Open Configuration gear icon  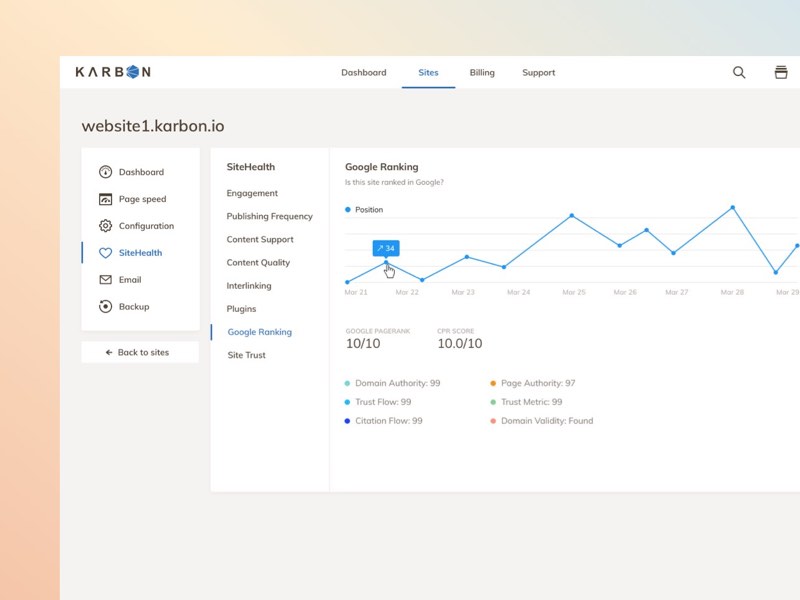click(x=106, y=226)
